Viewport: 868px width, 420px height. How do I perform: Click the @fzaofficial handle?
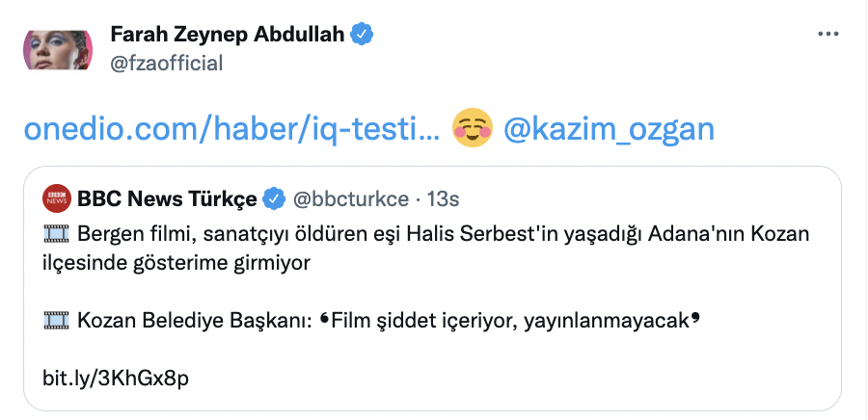coord(167,64)
